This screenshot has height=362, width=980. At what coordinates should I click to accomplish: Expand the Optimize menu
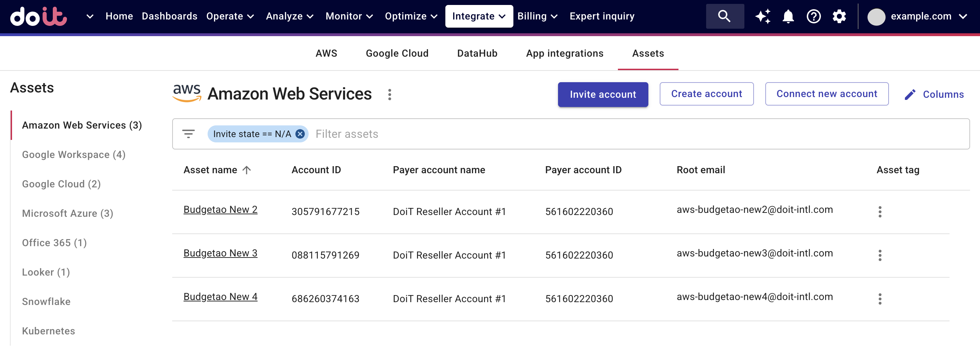(x=411, y=16)
